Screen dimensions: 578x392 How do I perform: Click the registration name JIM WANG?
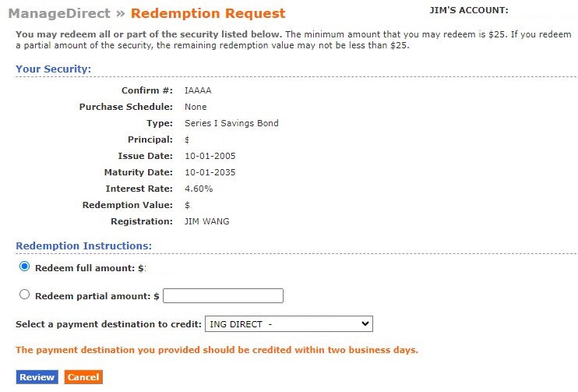(x=207, y=221)
